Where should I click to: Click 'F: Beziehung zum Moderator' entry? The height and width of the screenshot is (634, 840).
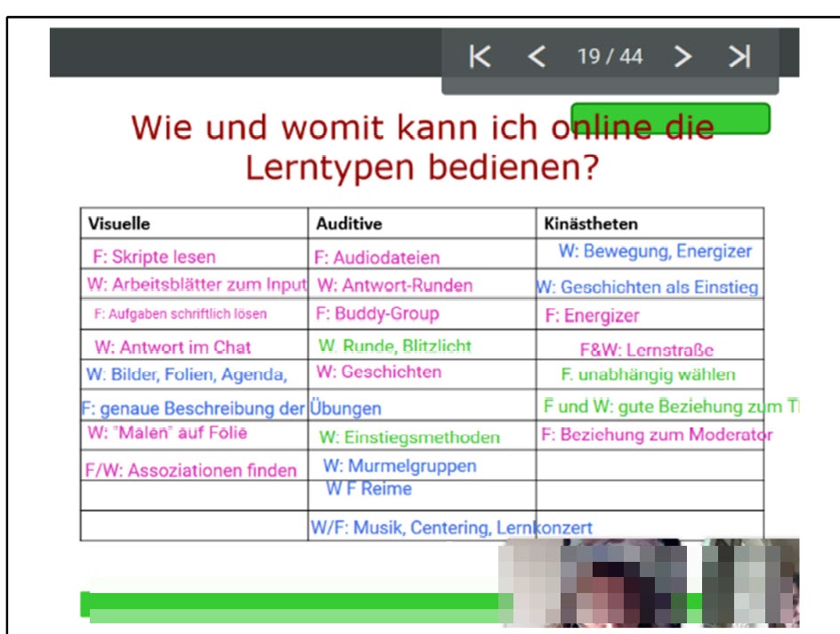(x=657, y=435)
